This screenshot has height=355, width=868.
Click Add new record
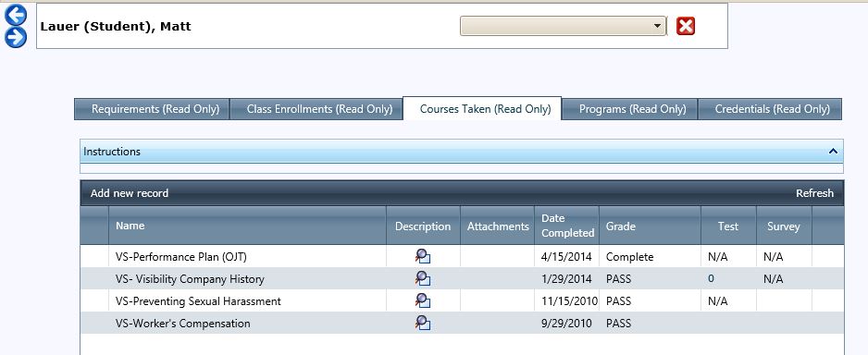point(130,193)
